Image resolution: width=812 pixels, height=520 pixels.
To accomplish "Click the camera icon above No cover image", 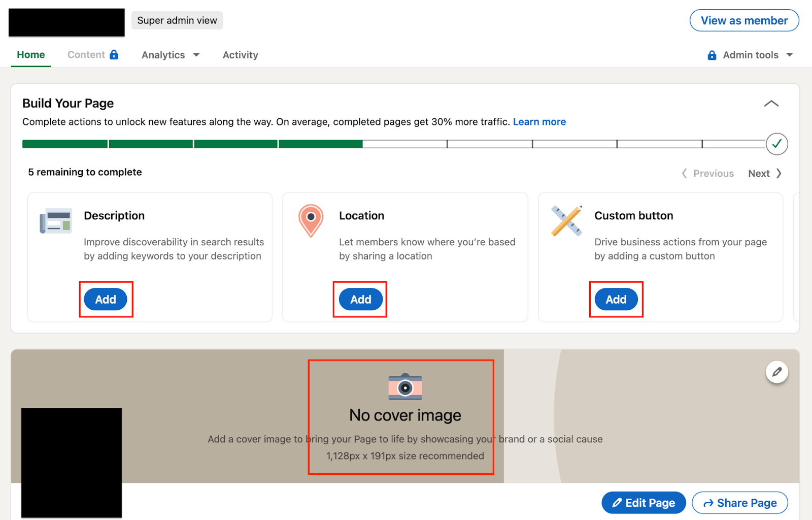I will 405,386.
